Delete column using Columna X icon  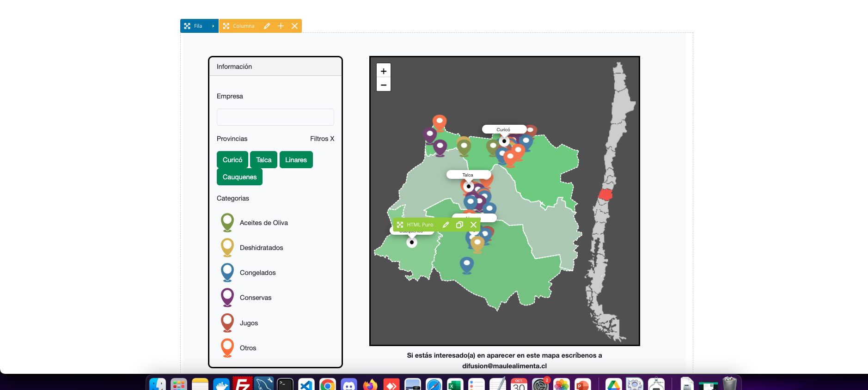(294, 26)
